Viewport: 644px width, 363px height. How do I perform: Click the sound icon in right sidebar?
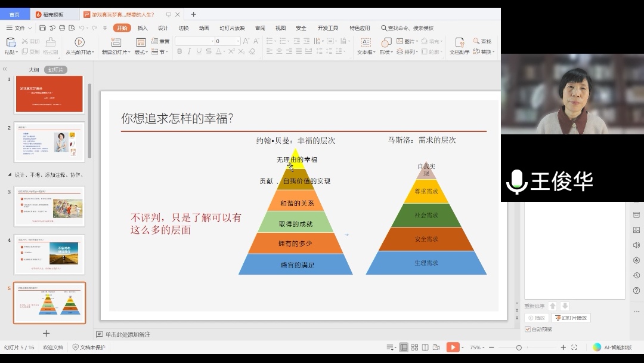(x=636, y=245)
